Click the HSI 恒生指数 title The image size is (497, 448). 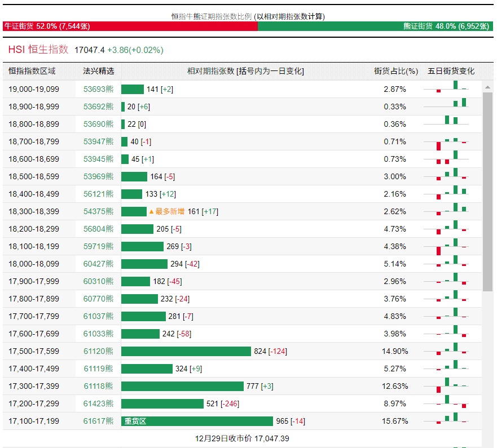(x=38, y=50)
